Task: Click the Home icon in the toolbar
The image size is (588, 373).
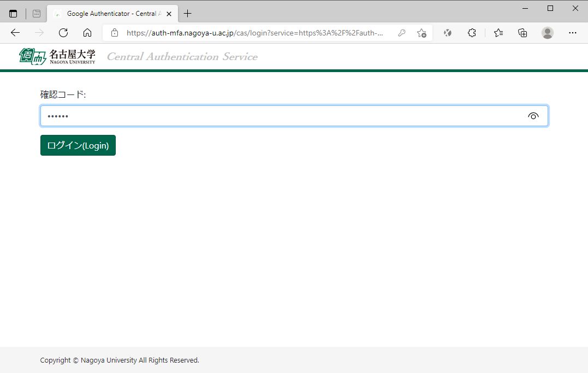Action: [87, 33]
